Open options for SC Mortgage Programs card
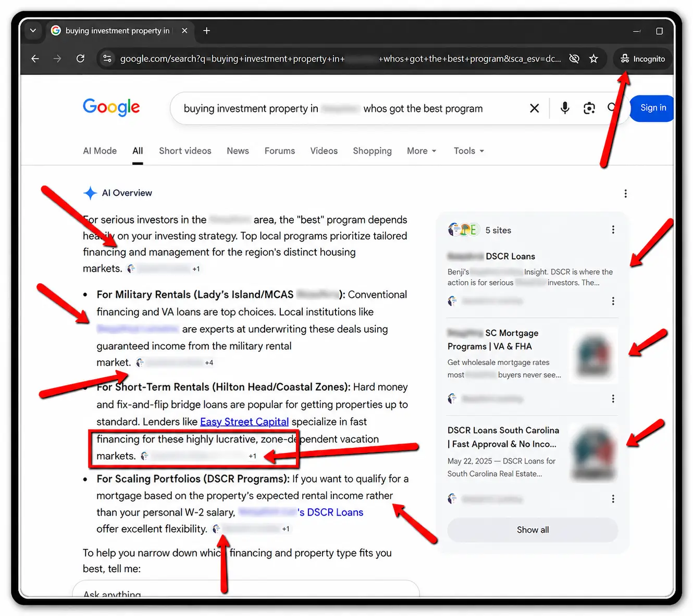The height and width of the screenshot is (616, 693). (x=613, y=399)
